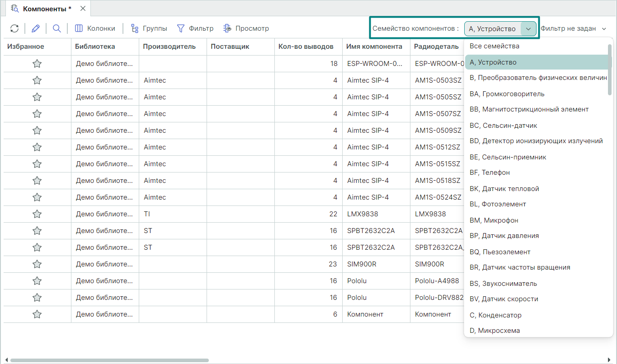Choose C, Конденсатор in family list
This screenshot has height=364, width=617.
click(x=495, y=315)
